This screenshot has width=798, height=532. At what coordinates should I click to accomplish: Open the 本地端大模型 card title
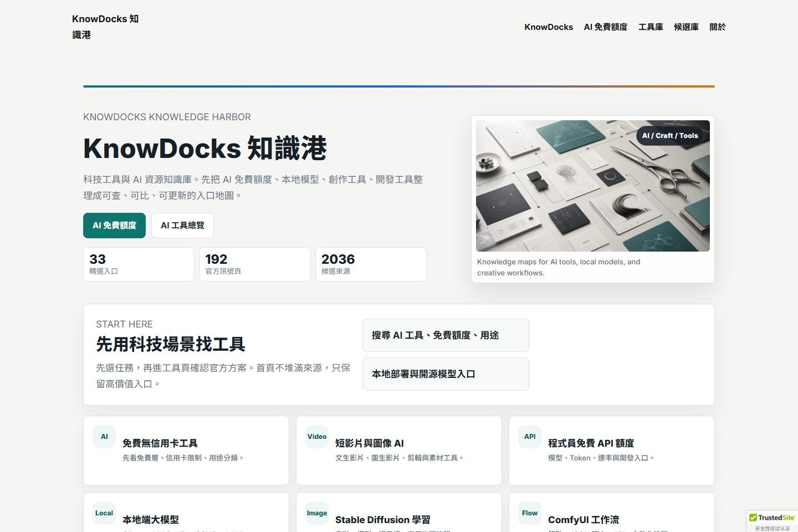click(151, 520)
